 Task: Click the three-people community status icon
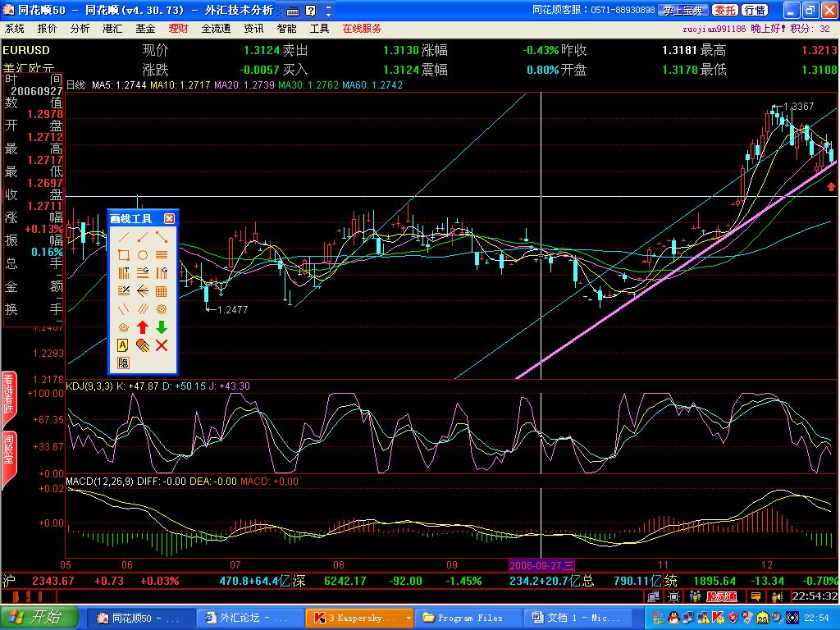pos(695,596)
